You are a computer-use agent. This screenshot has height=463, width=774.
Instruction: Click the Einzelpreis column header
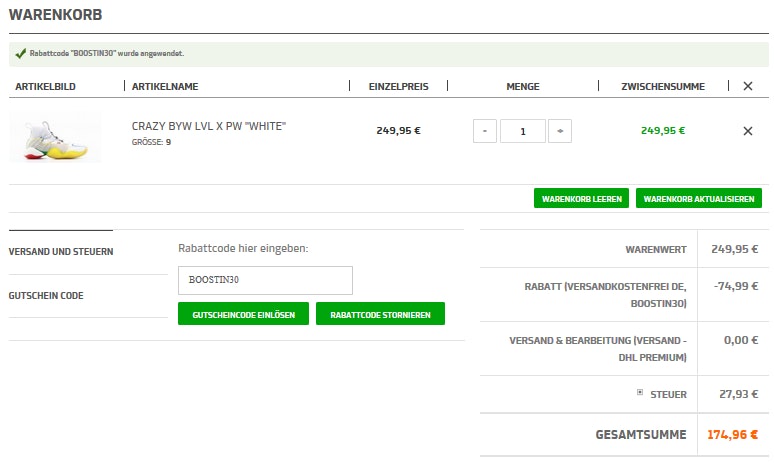pyautogui.click(x=398, y=87)
